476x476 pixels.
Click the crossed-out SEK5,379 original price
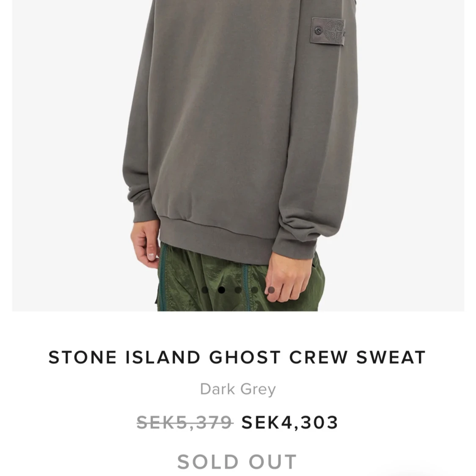[184, 423]
